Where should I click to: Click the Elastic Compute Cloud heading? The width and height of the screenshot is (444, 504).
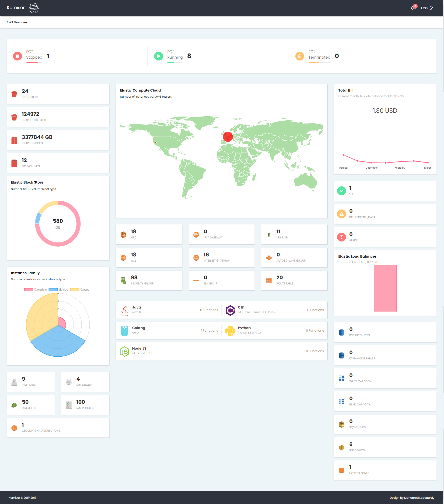click(x=140, y=90)
